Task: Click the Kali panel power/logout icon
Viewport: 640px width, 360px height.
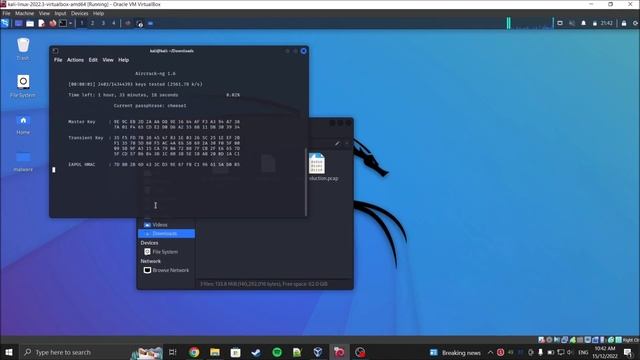Action: point(636,23)
